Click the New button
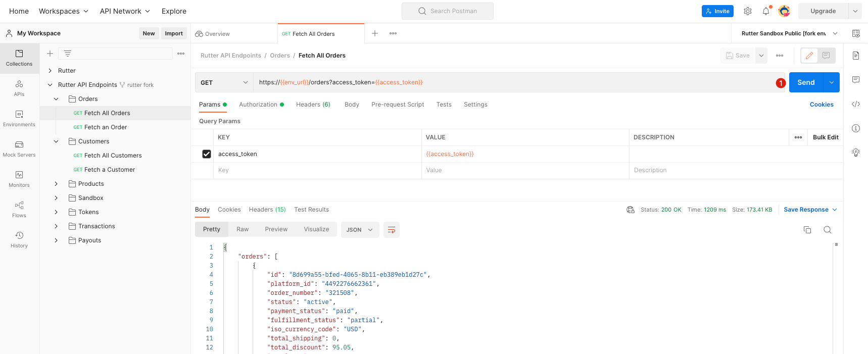Viewport: 868px width, 354px height. point(149,33)
